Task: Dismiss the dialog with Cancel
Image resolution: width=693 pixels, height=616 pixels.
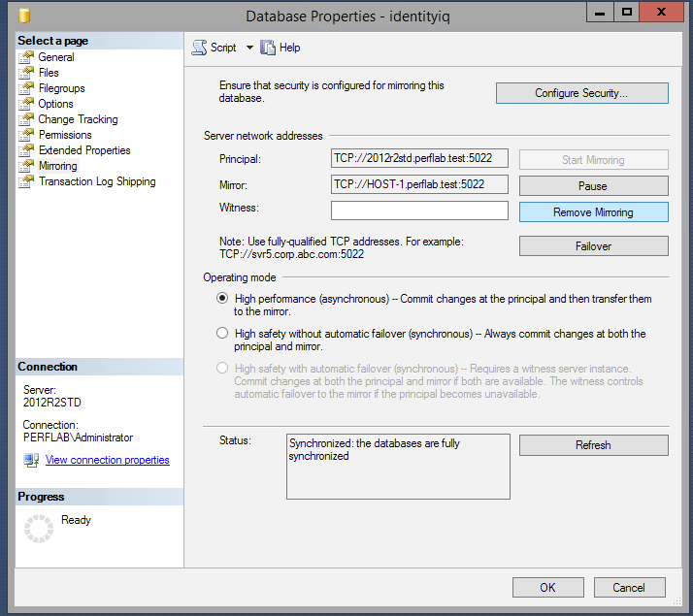Action: [629, 587]
